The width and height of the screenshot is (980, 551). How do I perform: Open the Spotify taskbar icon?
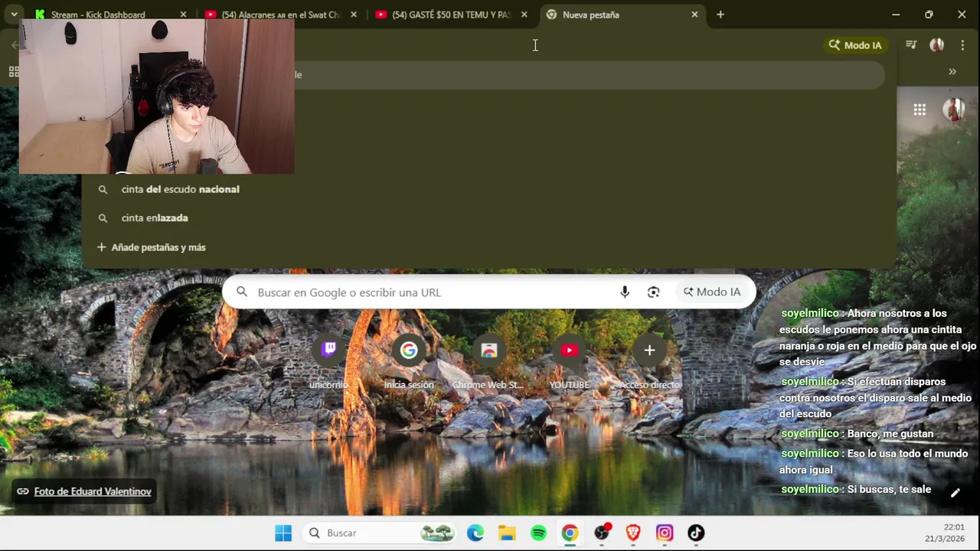538,533
